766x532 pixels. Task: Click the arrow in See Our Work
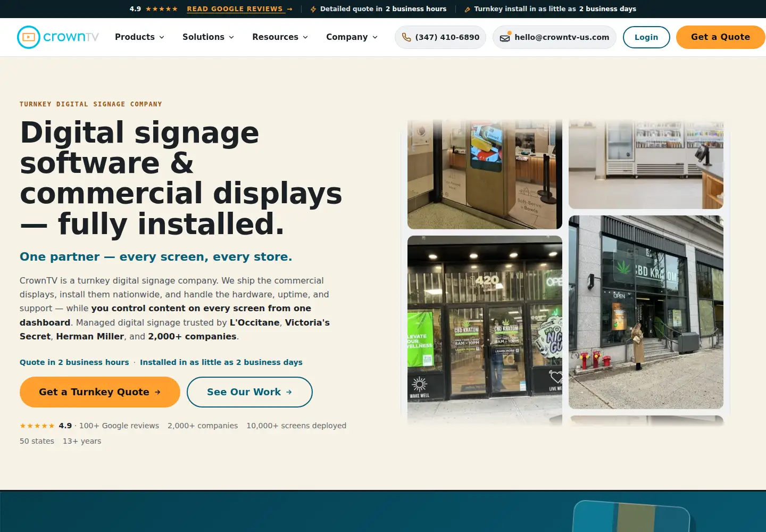pos(289,392)
